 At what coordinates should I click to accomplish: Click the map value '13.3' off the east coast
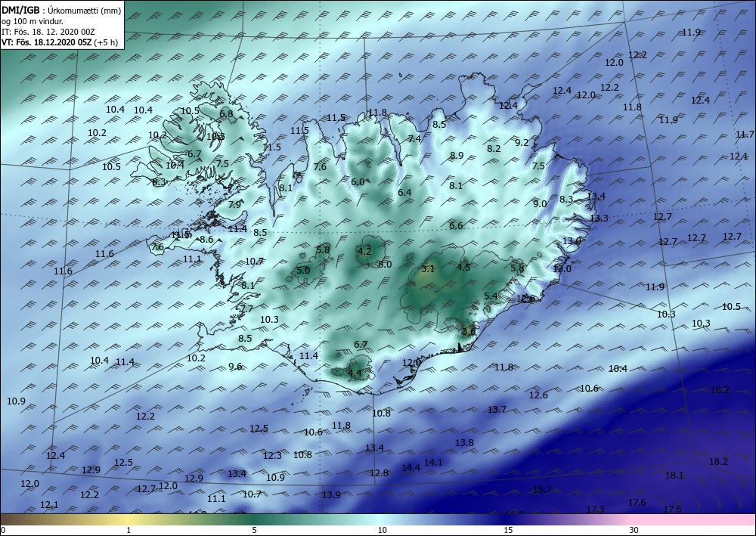(x=600, y=218)
